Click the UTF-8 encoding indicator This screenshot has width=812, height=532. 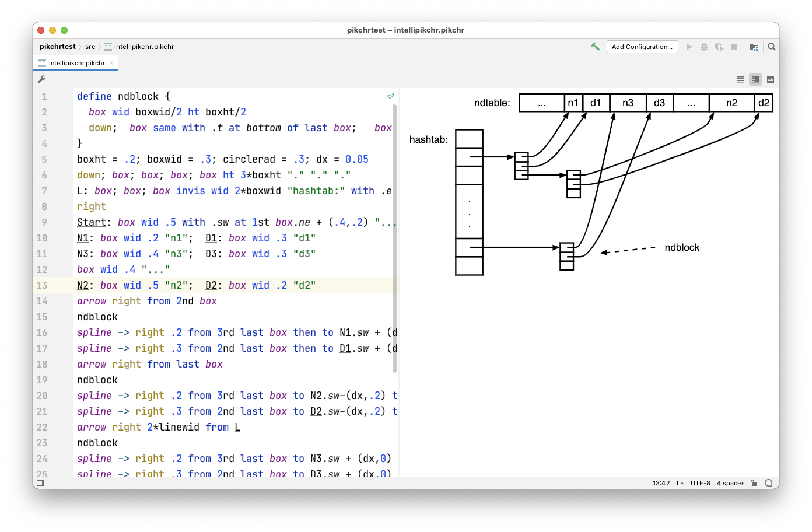(x=701, y=483)
